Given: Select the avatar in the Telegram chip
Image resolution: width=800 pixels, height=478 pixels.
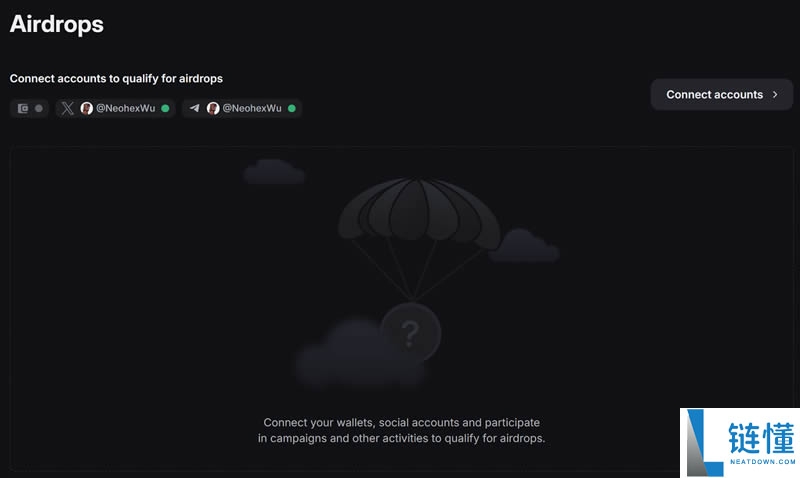Looking at the screenshot, I should [x=213, y=108].
